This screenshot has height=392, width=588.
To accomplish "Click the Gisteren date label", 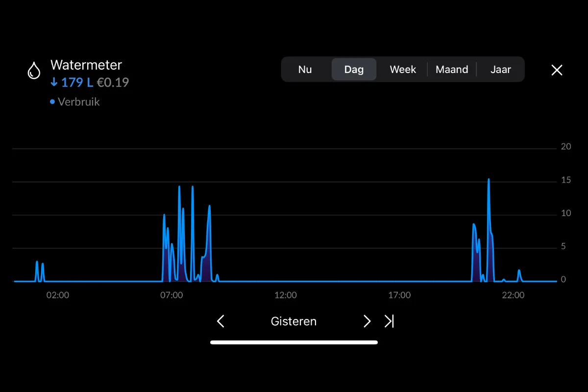I will (x=294, y=321).
